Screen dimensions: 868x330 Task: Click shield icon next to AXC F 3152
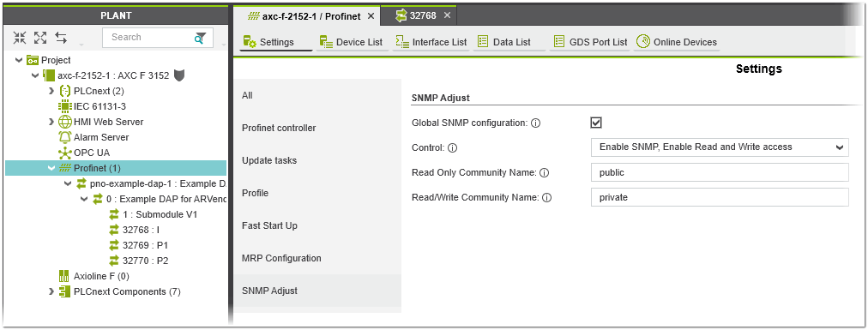(178, 75)
